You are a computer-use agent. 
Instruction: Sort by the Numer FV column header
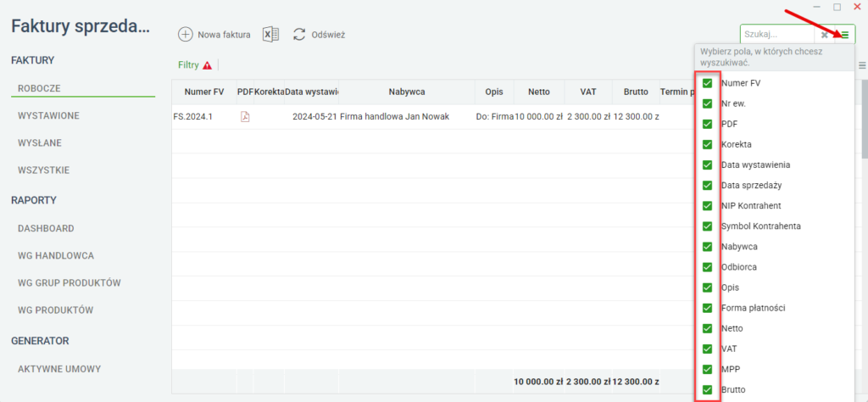click(204, 92)
